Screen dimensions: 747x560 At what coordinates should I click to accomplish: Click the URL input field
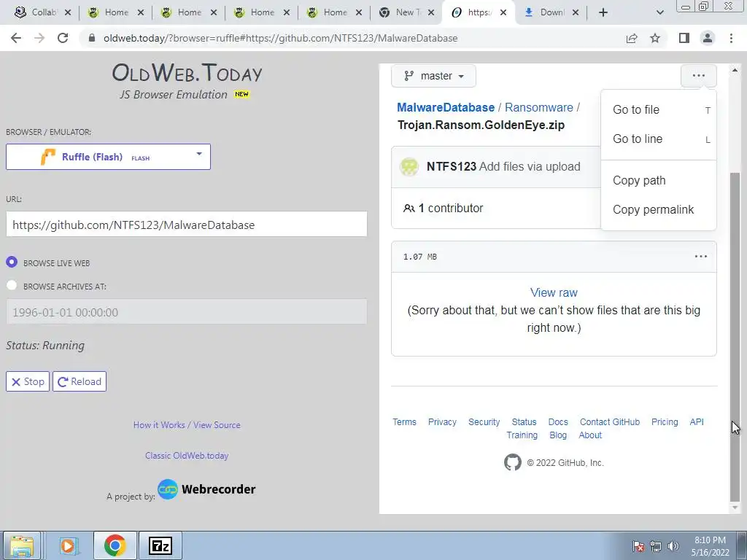click(x=187, y=225)
